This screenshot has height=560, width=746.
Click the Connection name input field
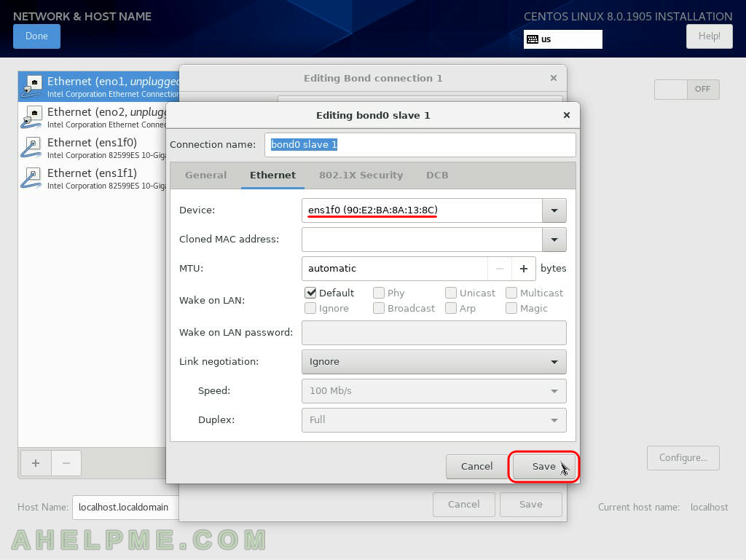[x=420, y=144]
